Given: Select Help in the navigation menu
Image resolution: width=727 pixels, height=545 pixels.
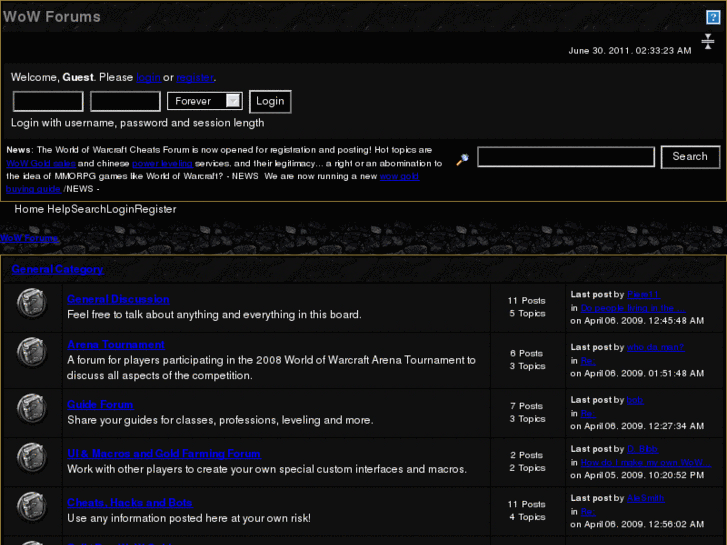Looking at the screenshot, I should point(59,209).
